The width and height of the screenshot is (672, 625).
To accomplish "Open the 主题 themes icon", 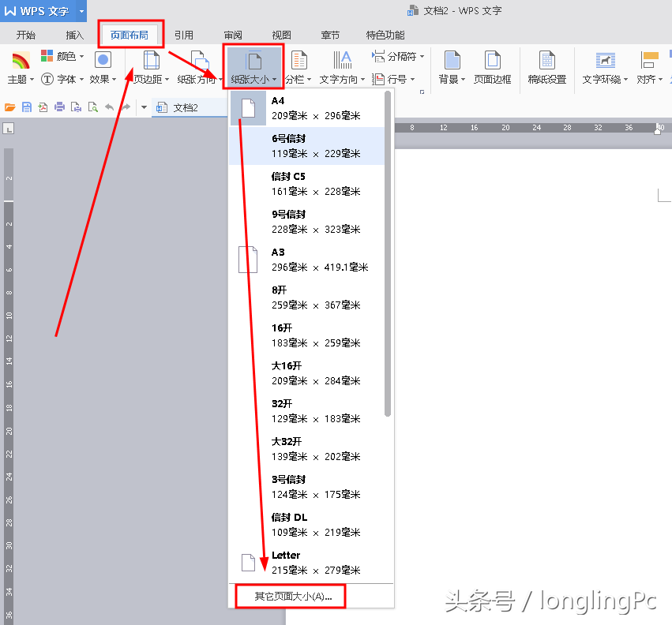I will coord(21,67).
